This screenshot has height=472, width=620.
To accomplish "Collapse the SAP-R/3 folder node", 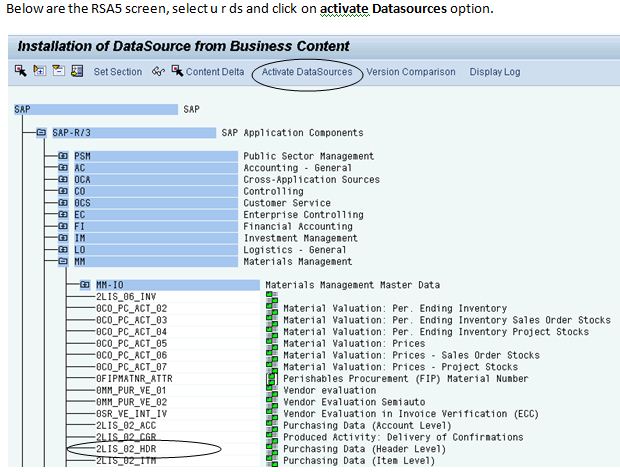I will click(x=41, y=132).
